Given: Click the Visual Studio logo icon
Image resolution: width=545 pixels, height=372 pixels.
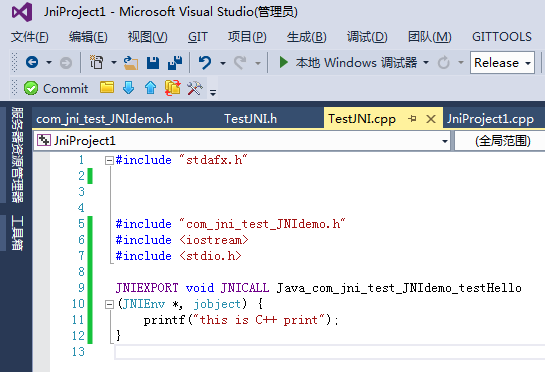Looking at the screenshot, I should (22, 12).
